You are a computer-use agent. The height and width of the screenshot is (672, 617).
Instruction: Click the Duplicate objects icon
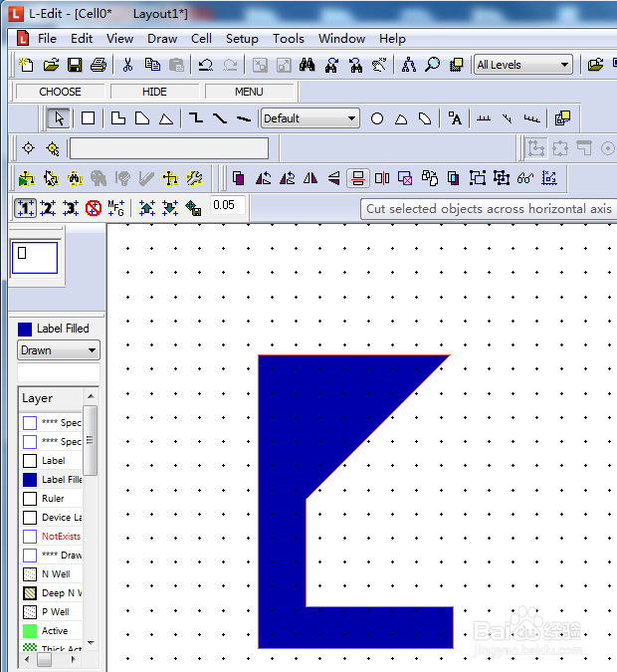pyautogui.click(x=239, y=178)
